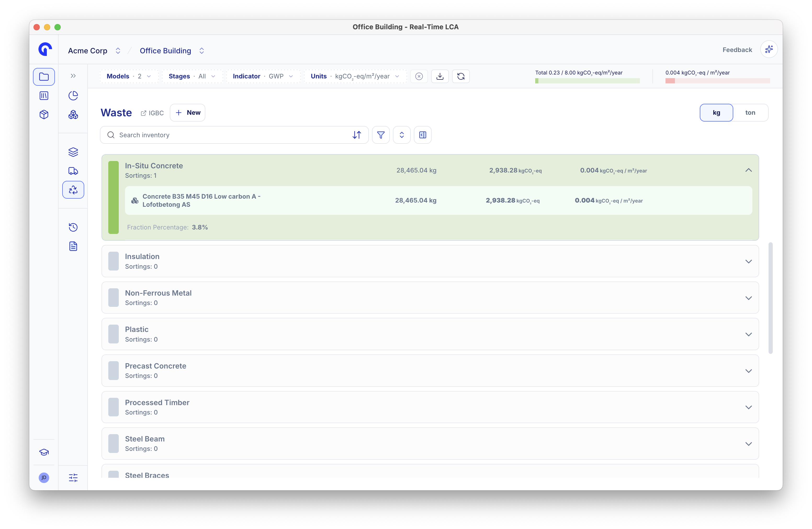Switch mass unit to ton

pos(750,112)
